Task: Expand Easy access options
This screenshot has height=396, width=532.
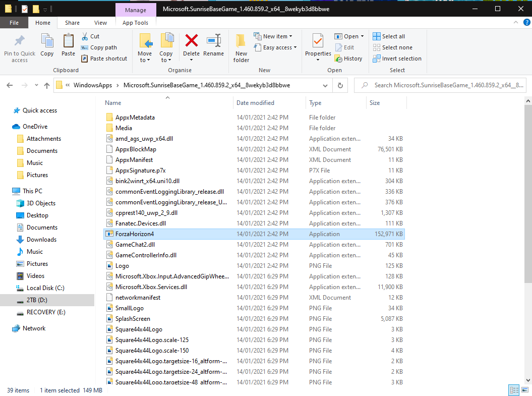Action: [x=275, y=47]
